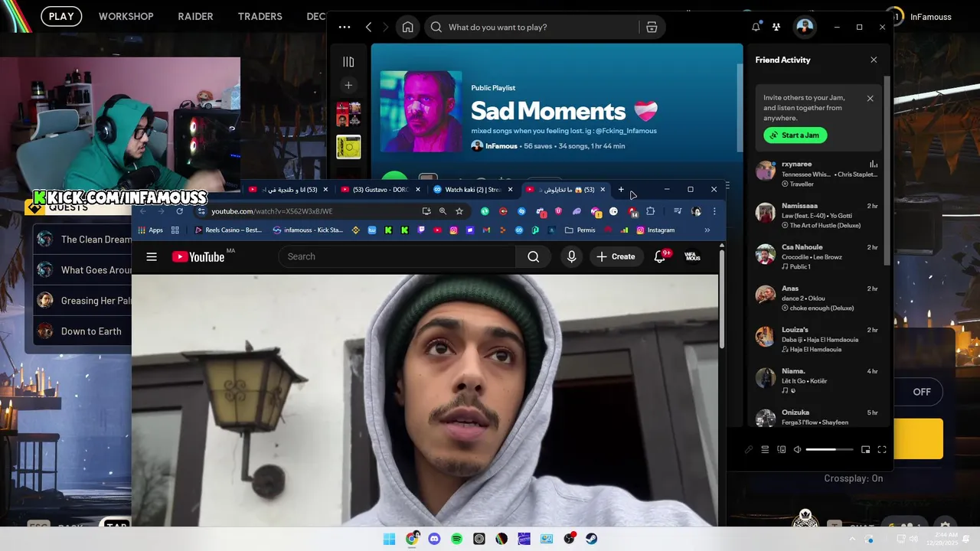The image size is (980, 551).
Task: Open Reels Casino bookmark
Action: click(x=228, y=230)
